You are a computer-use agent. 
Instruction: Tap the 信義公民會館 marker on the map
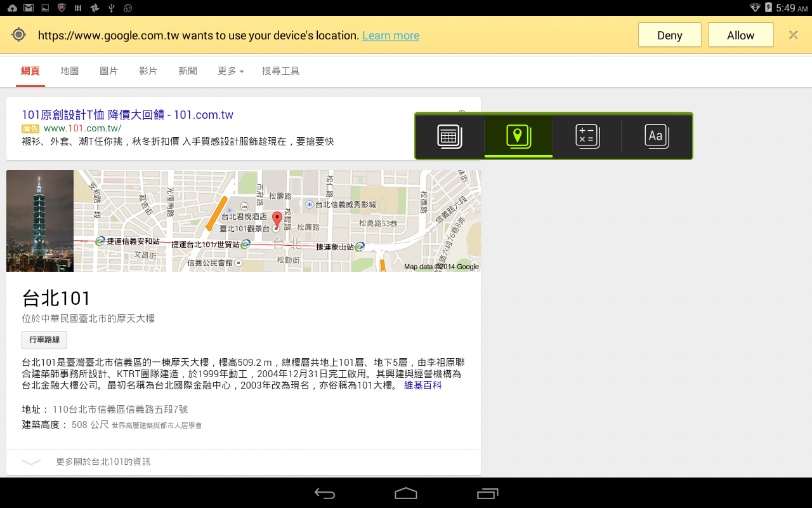tap(239, 262)
